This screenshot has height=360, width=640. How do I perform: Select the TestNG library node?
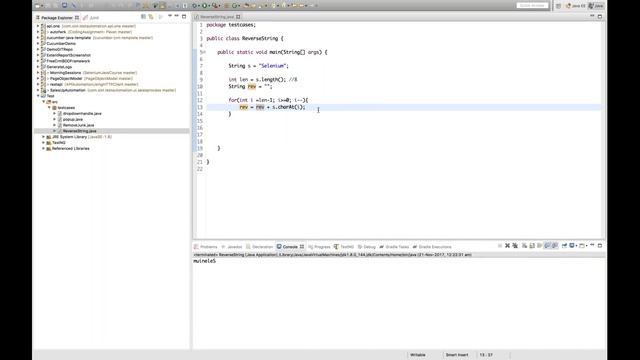(58, 143)
